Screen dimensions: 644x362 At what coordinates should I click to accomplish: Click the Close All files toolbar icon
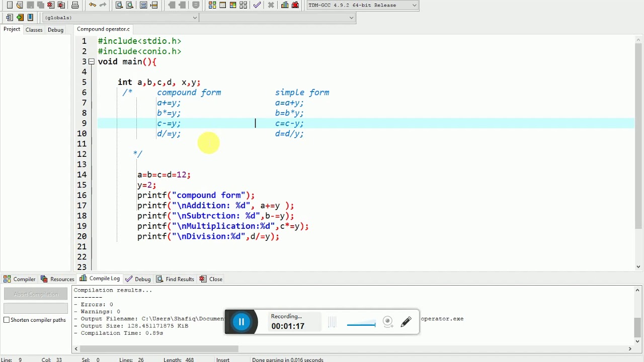coord(61,5)
